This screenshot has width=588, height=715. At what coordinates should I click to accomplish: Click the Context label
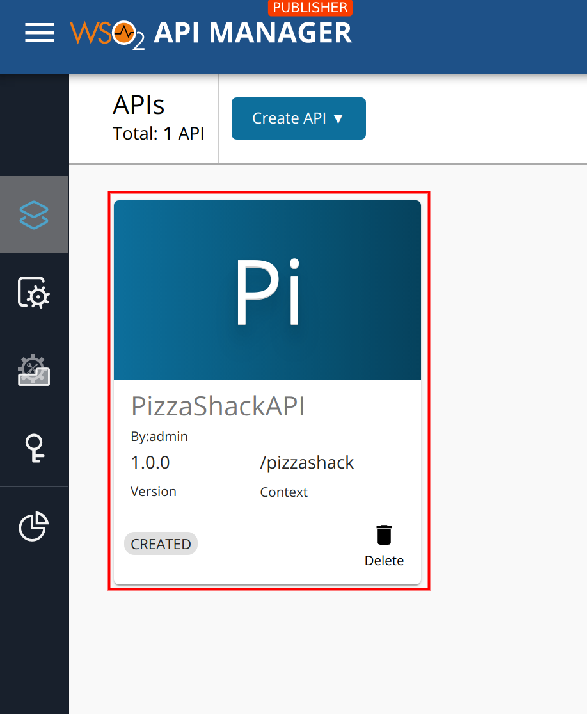tap(283, 492)
